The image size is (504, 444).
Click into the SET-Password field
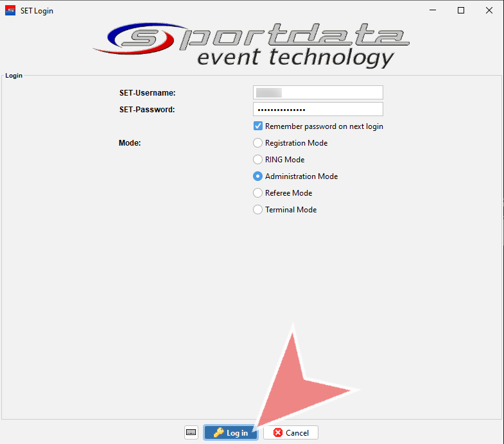pyautogui.click(x=318, y=110)
